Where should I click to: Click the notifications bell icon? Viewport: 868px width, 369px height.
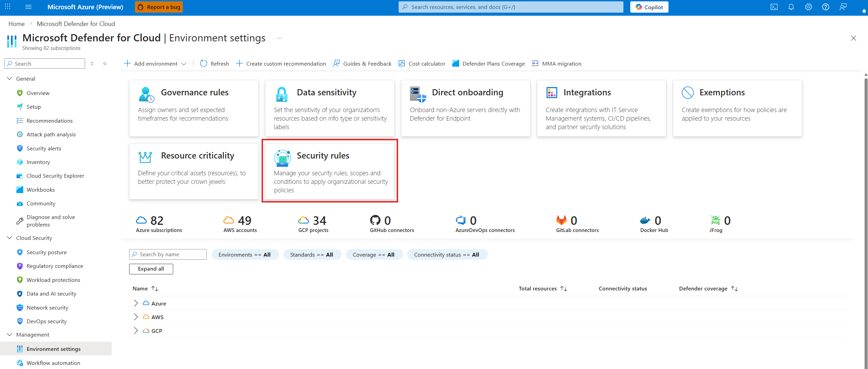[x=791, y=7]
